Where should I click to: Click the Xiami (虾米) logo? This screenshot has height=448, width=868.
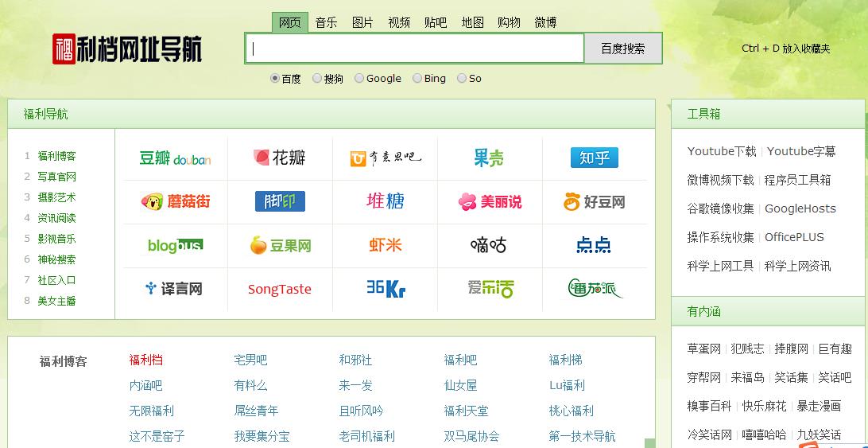[x=386, y=244]
